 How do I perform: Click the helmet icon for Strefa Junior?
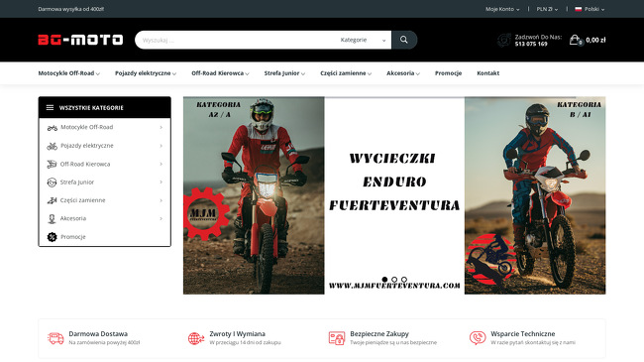(52, 182)
